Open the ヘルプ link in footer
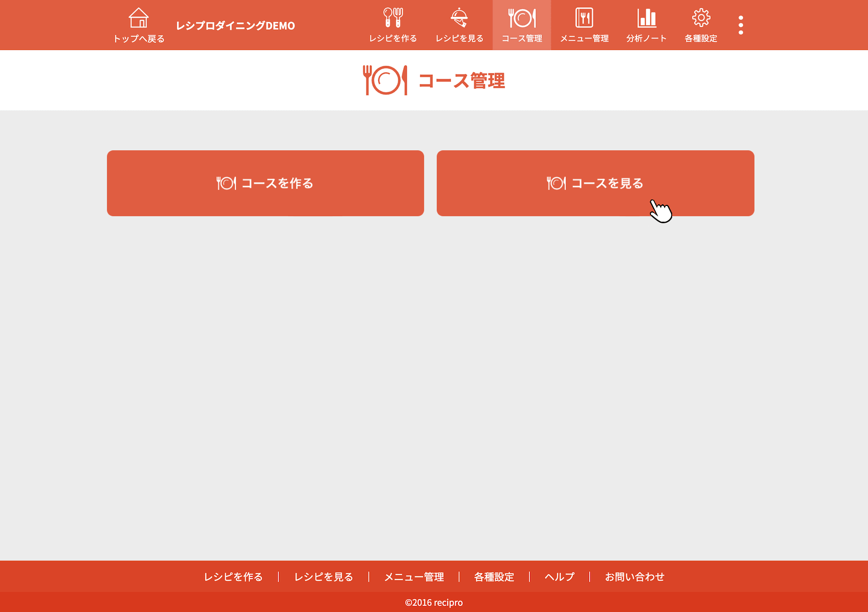Screen dimensions: 868x612 pos(559,577)
